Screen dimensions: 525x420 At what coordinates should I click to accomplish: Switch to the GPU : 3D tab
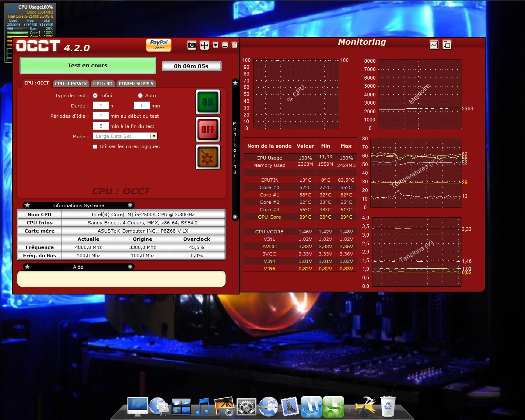(103, 84)
